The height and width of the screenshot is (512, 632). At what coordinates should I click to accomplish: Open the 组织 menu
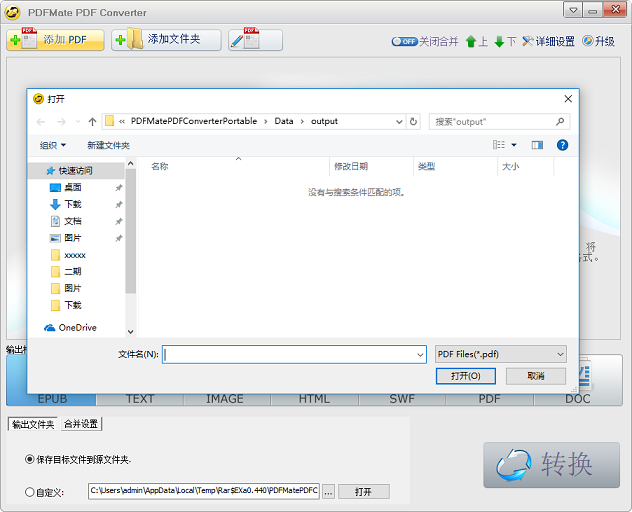click(x=52, y=145)
